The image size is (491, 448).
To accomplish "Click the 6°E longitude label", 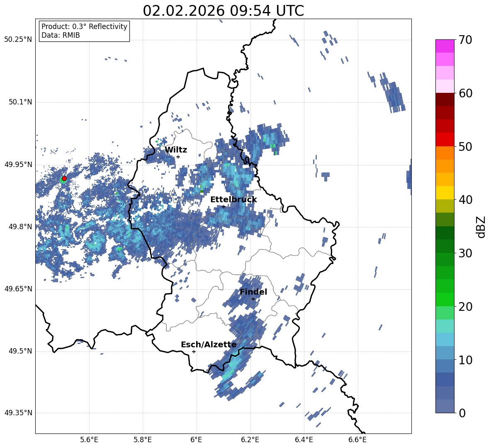I will pyautogui.click(x=196, y=440).
